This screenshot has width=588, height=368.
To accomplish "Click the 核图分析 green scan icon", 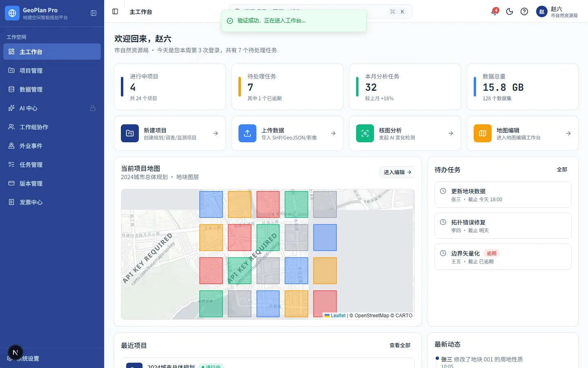I will tap(365, 133).
